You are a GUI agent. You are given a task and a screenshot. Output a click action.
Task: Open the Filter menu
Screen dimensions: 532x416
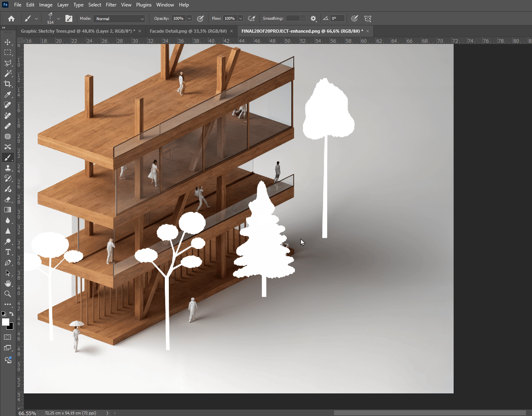point(111,5)
